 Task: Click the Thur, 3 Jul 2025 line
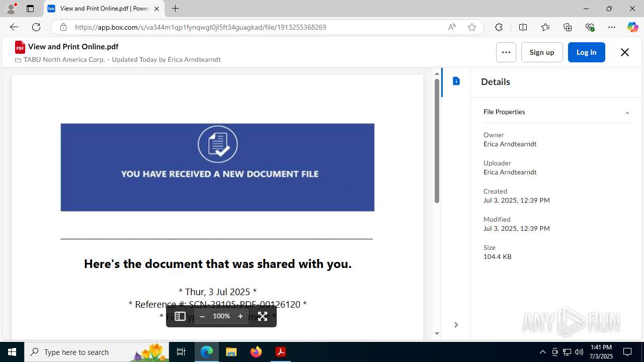[x=217, y=292]
